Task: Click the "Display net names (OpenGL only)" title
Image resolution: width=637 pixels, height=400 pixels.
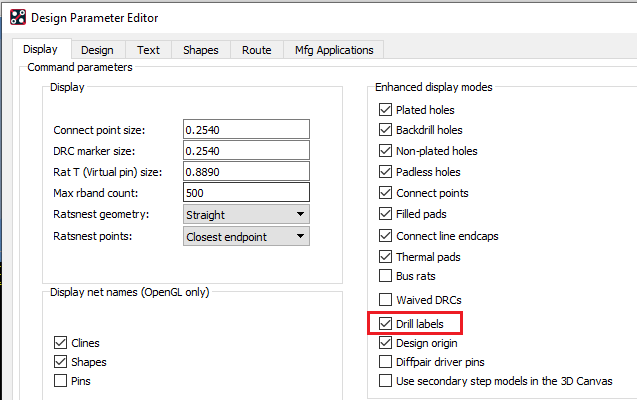Action: tap(130, 292)
